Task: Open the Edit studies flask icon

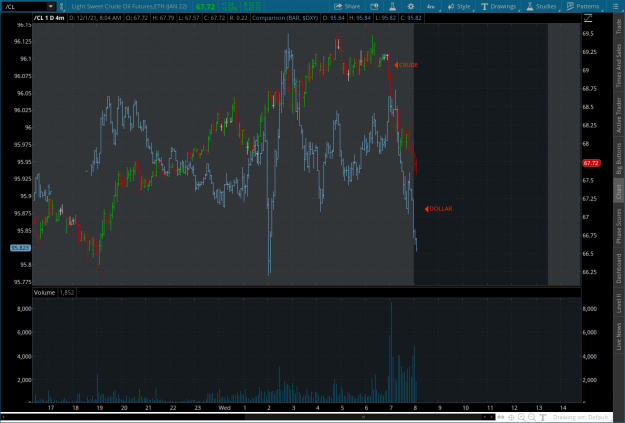Action: pos(392,6)
